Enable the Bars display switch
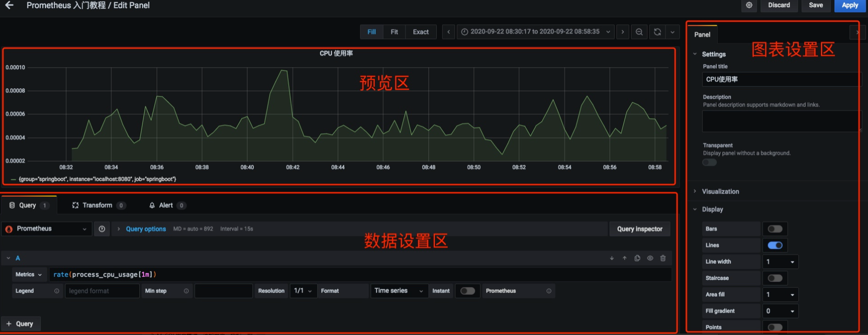Viewport: 868px width, 335px height. [x=775, y=229]
